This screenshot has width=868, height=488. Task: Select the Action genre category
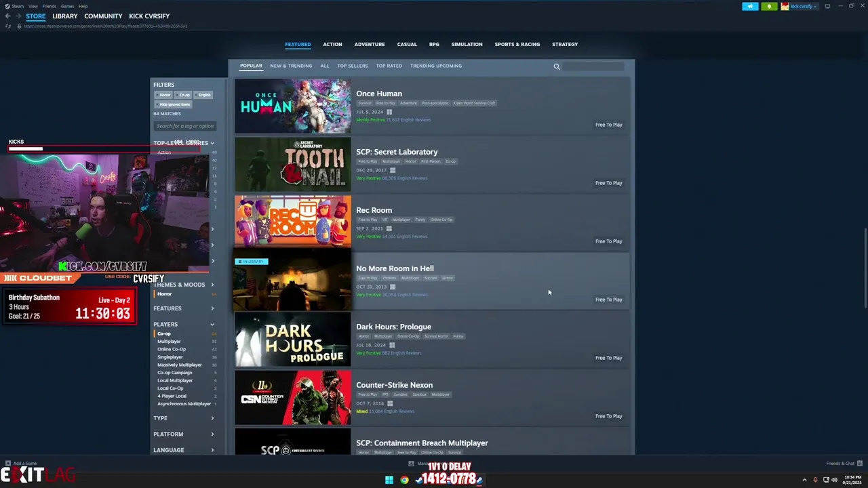point(332,45)
